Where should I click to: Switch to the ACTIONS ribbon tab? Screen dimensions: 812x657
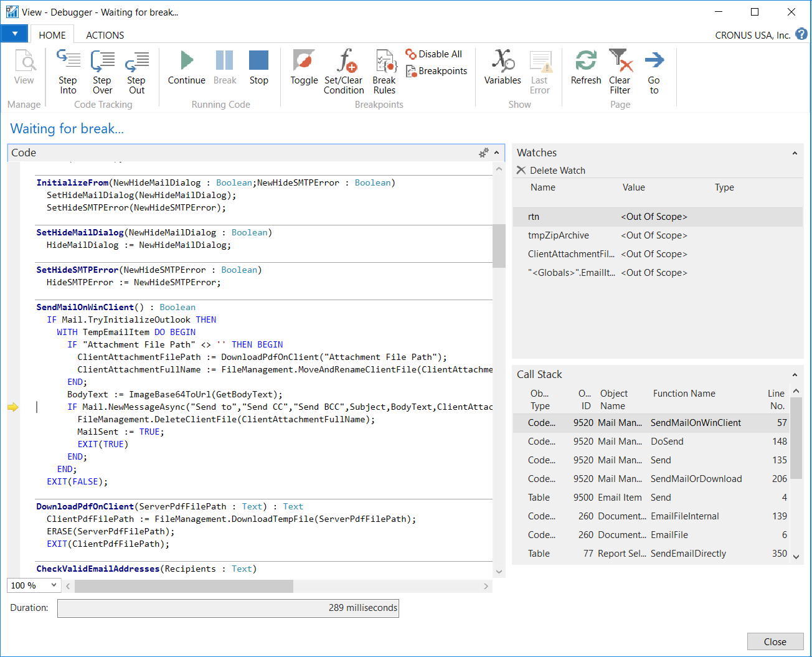[105, 35]
